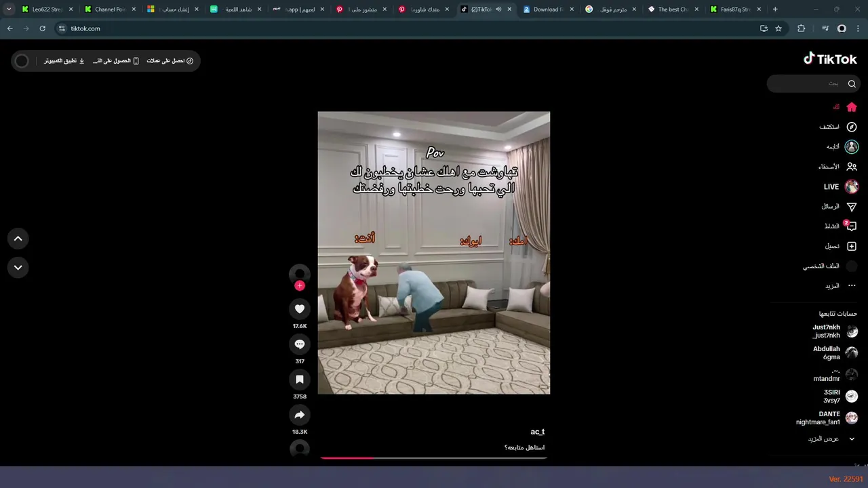The height and width of the screenshot is (488, 868).
Task: Switch to the Download tab
Action: tap(548, 9)
